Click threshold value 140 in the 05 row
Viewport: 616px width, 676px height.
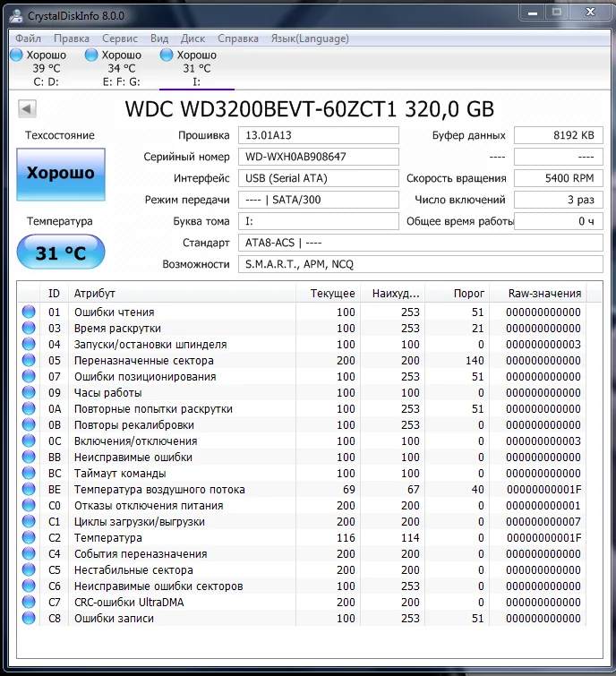(475, 361)
